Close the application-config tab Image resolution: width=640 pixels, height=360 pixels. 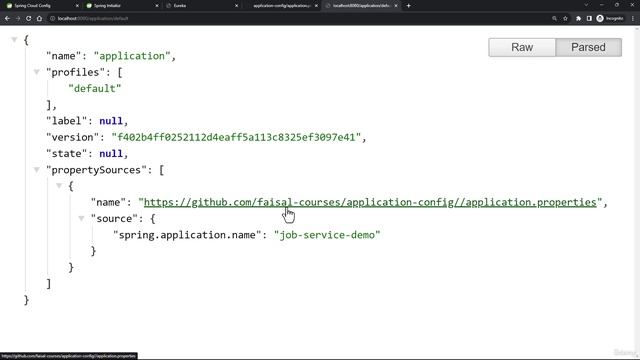pos(316,6)
